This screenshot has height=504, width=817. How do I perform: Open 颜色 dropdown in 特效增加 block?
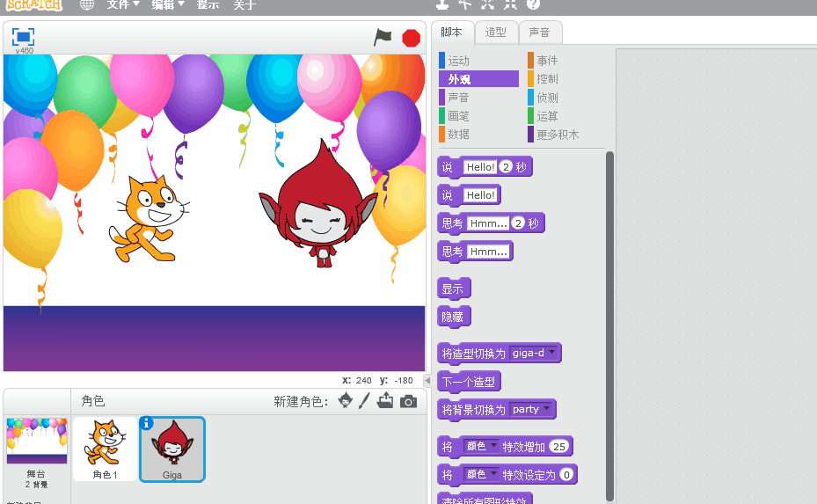[481, 446]
